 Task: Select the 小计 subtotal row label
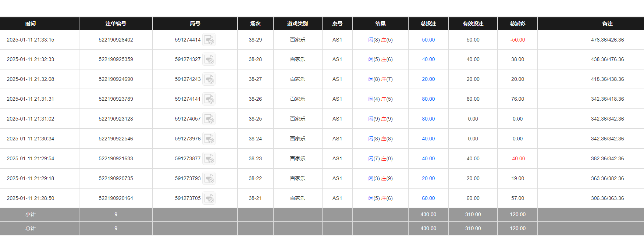click(x=31, y=214)
